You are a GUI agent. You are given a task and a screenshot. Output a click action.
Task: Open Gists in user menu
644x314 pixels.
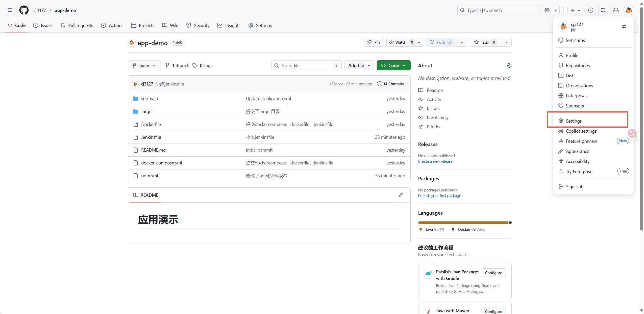[x=593, y=75]
